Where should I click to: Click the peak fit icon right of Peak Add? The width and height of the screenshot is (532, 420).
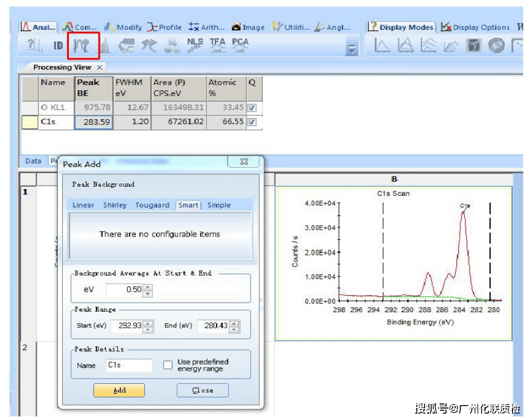105,45
